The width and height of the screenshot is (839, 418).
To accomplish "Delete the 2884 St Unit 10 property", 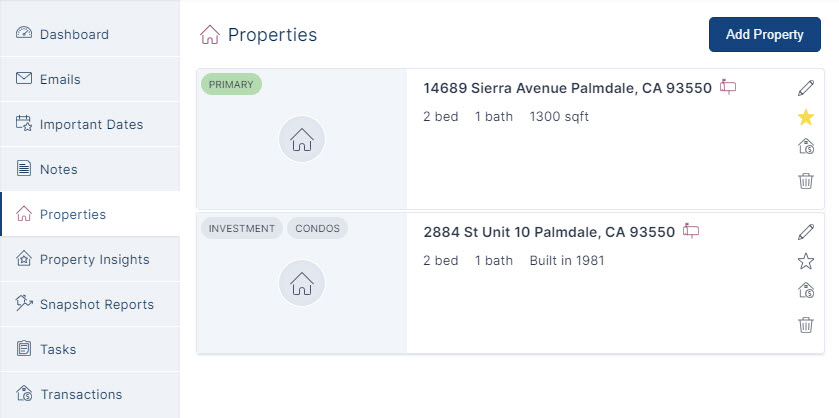I will (806, 324).
